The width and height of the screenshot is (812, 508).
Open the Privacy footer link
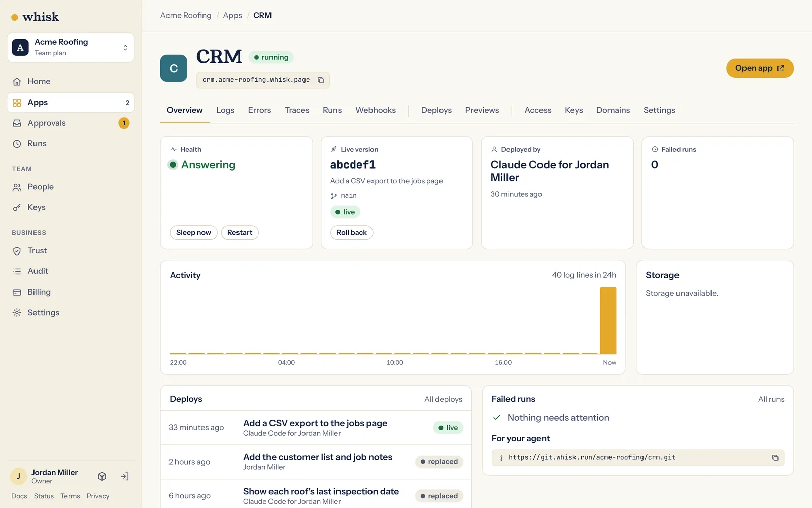point(98,496)
